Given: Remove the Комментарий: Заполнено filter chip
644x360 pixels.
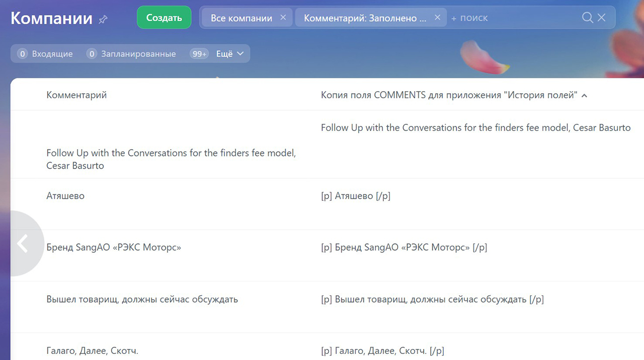Looking at the screenshot, I should click(x=437, y=18).
